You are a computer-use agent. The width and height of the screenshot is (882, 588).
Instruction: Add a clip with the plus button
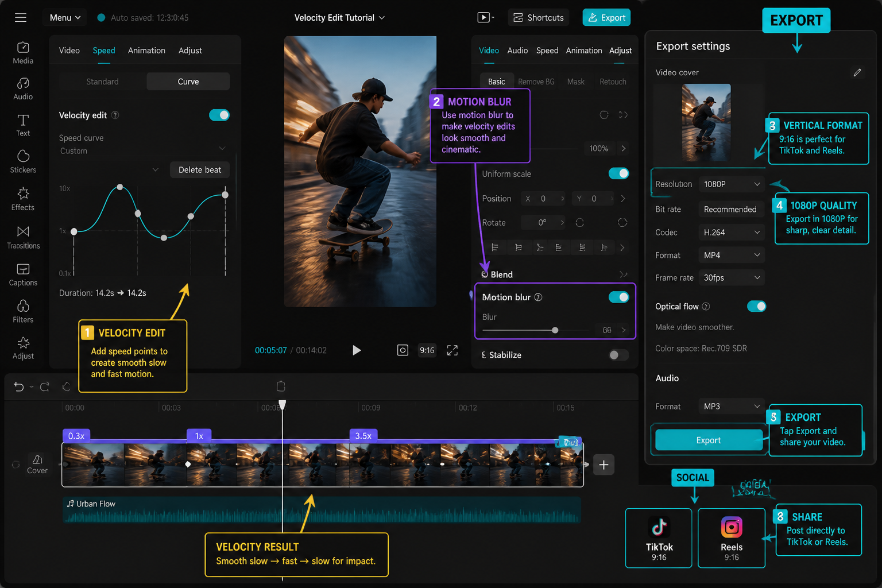(x=604, y=465)
